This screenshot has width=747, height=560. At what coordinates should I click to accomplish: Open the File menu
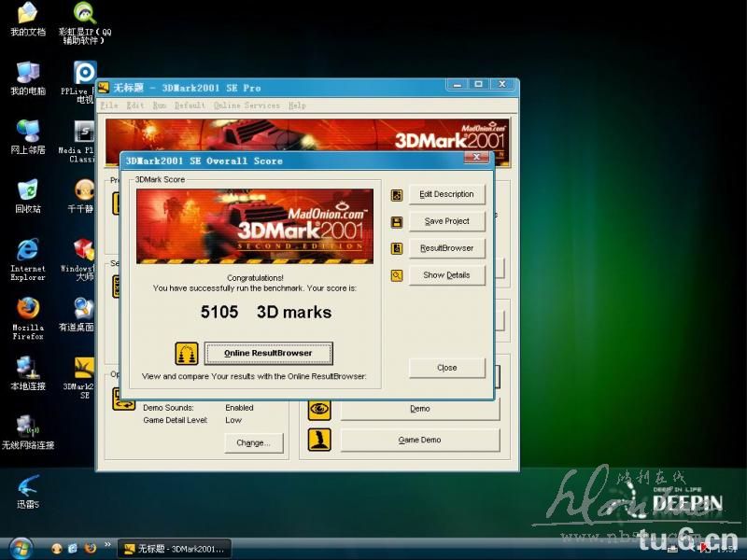tap(109, 105)
